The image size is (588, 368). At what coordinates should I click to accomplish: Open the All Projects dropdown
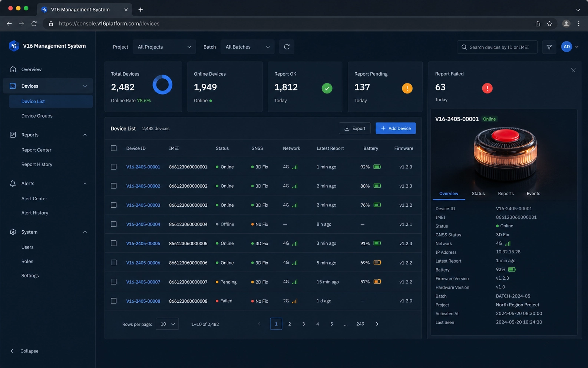point(164,47)
